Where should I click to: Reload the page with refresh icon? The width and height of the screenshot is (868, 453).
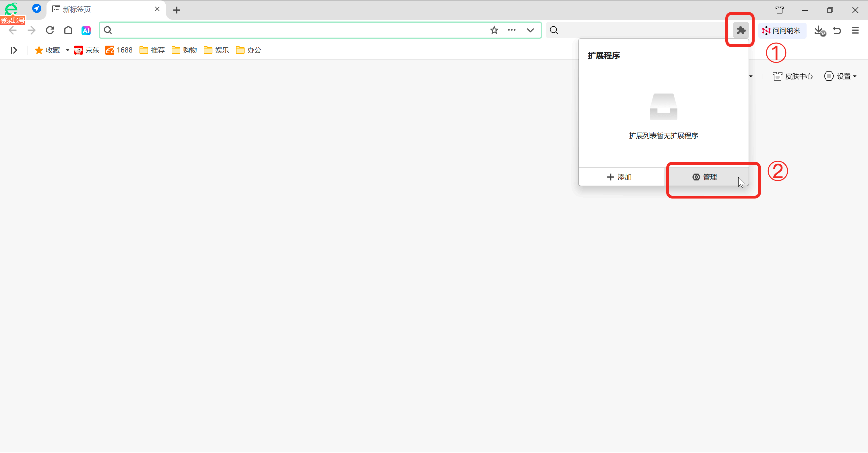point(50,30)
